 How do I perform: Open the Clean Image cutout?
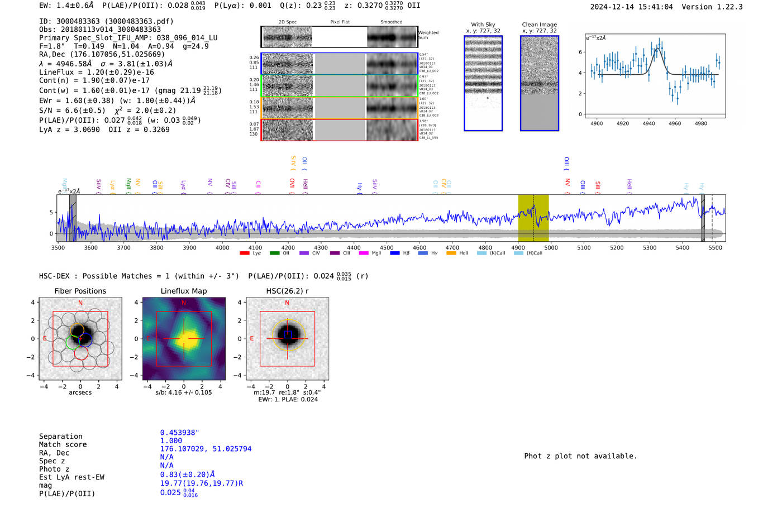point(540,83)
